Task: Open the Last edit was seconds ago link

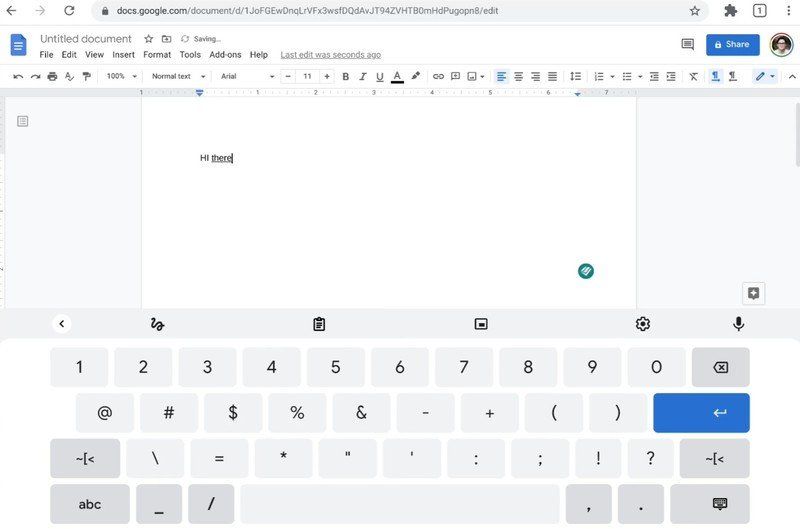Action: [331, 55]
